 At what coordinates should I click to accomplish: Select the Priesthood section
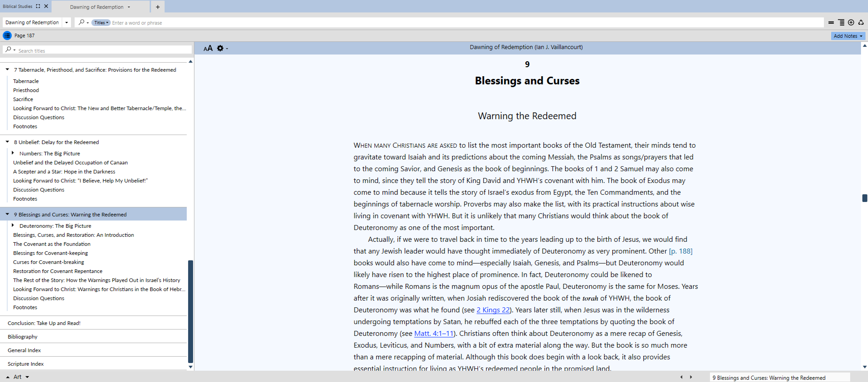(x=26, y=90)
